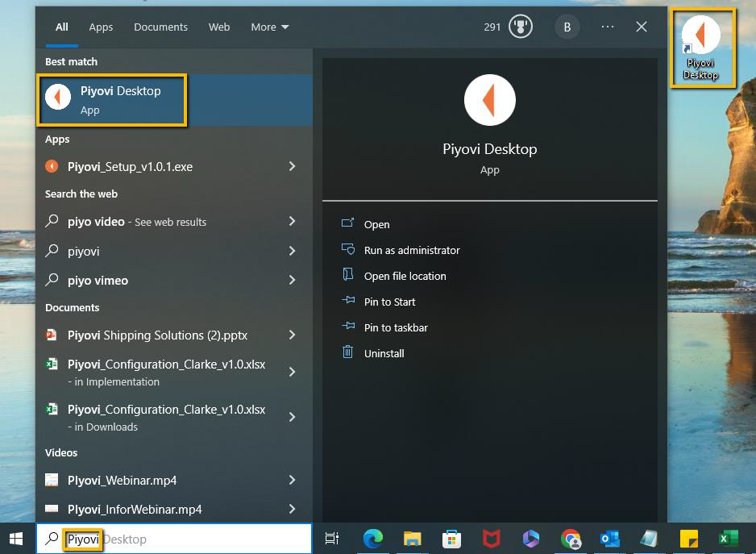
Task: Expand the piyo vimeo suggestion chevron
Action: (292, 280)
